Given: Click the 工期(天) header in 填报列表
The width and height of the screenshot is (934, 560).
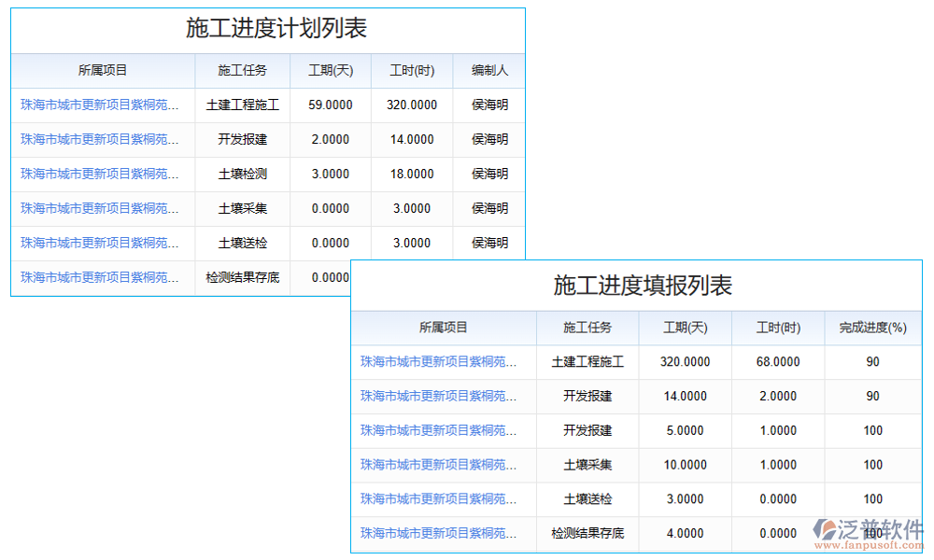Looking at the screenshot, I should [685, 328].
